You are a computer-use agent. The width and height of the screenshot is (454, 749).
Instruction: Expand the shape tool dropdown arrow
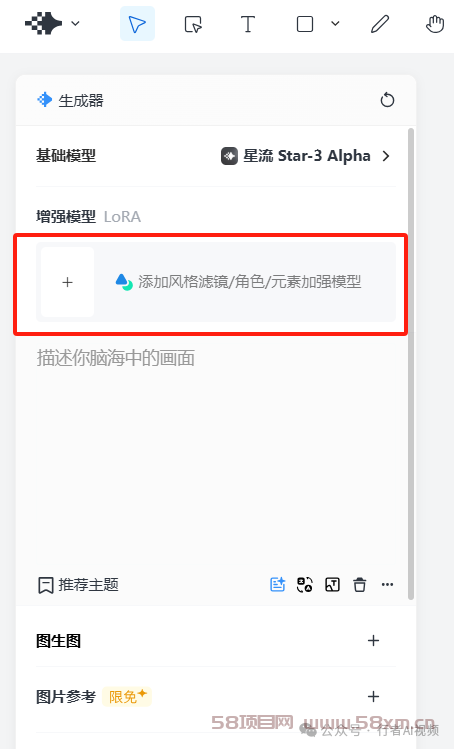(335, 23)
